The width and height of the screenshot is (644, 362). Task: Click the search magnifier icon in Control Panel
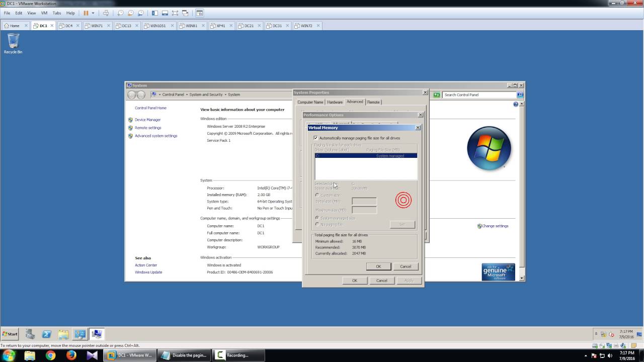point(520,95)
